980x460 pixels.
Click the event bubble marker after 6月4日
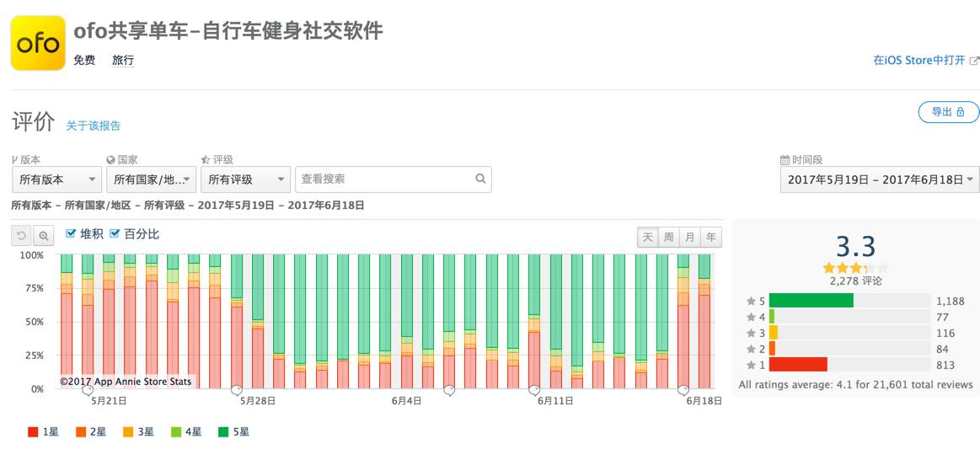pos(449,390)
